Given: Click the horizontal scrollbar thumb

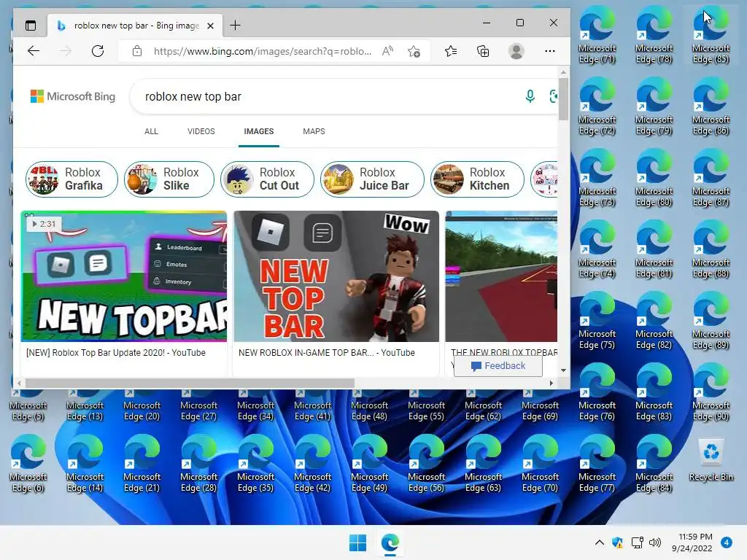Looking at the screenshot, I should [x=190, y=383].
